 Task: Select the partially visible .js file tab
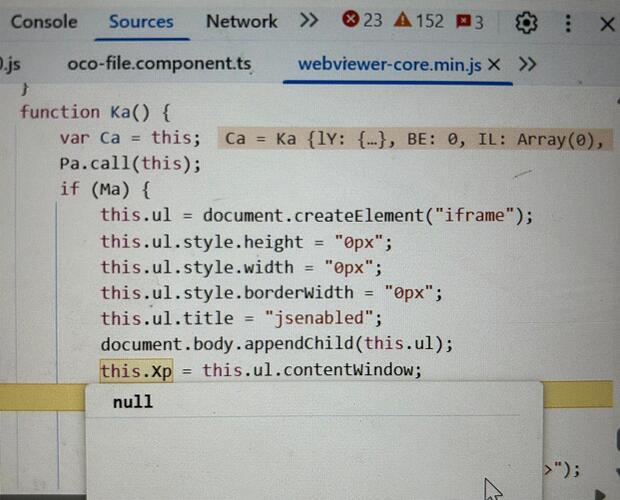10,64
